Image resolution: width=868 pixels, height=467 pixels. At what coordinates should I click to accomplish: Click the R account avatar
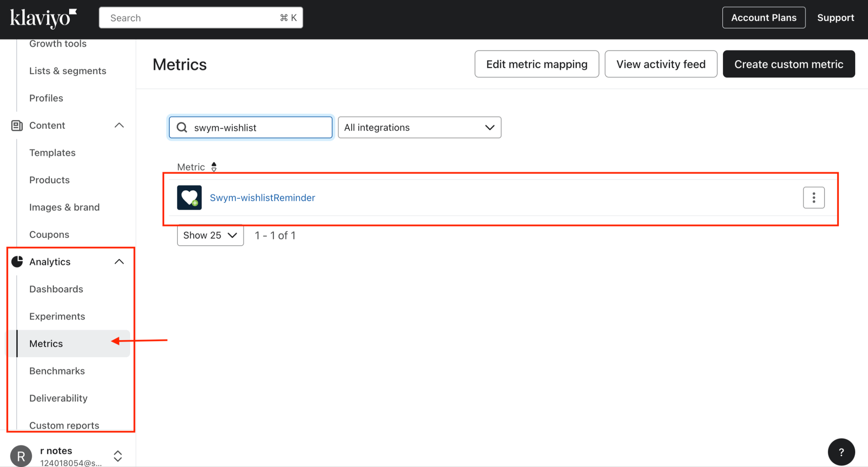point(21,456)
